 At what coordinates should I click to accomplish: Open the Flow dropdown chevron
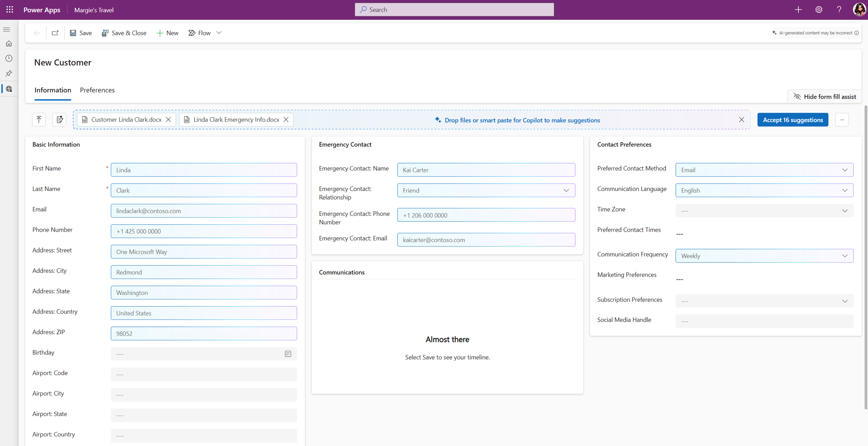(219, 33)
